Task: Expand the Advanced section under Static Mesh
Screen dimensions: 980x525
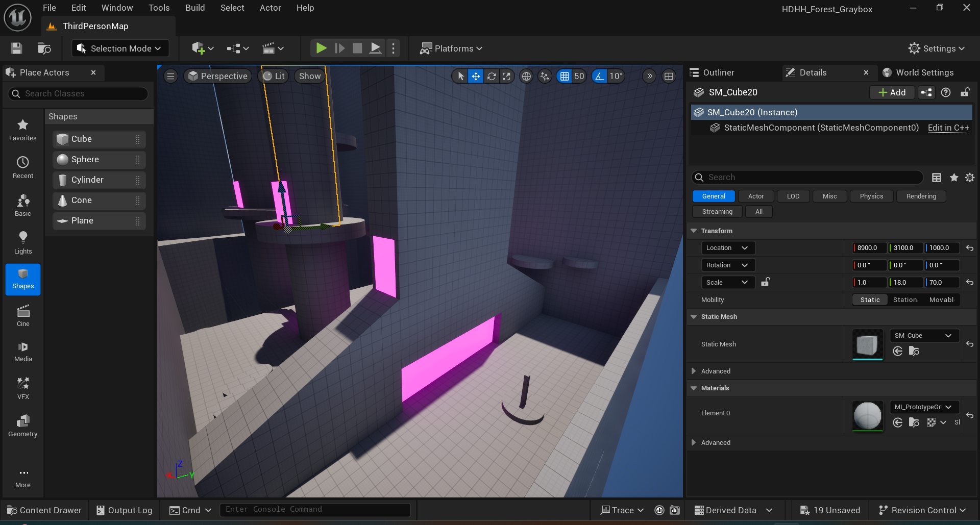Action: [x=716, y=371]
